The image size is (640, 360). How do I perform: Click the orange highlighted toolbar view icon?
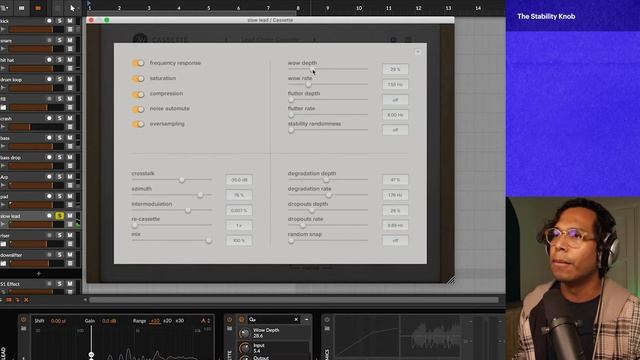38,8
